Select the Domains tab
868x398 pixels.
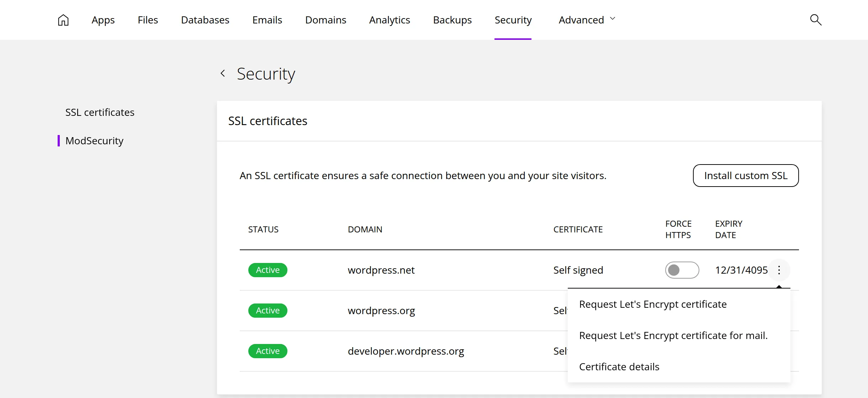click(x=325, y=20)
